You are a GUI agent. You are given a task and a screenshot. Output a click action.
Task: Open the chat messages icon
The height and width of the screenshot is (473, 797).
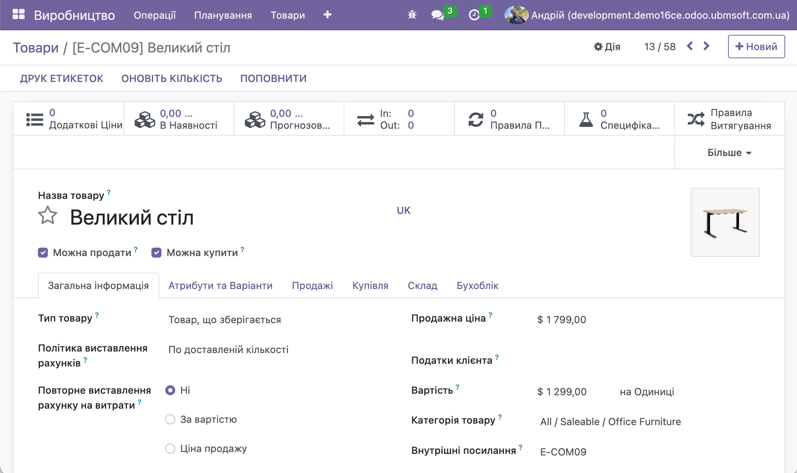[438, 15]
